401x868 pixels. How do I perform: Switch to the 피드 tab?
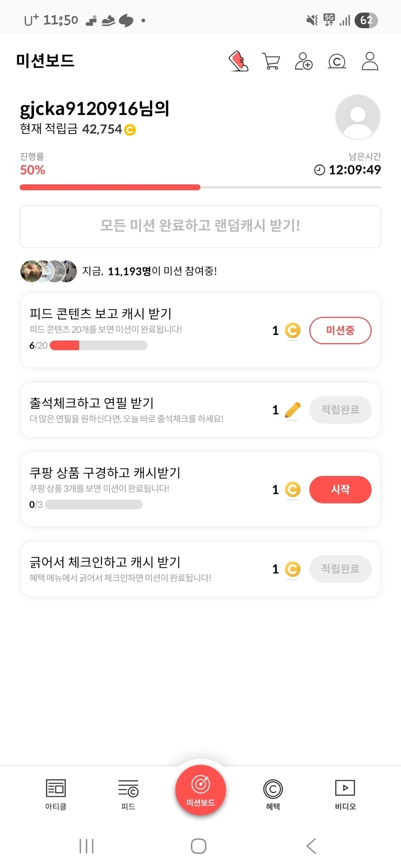[x=128, y=794]
